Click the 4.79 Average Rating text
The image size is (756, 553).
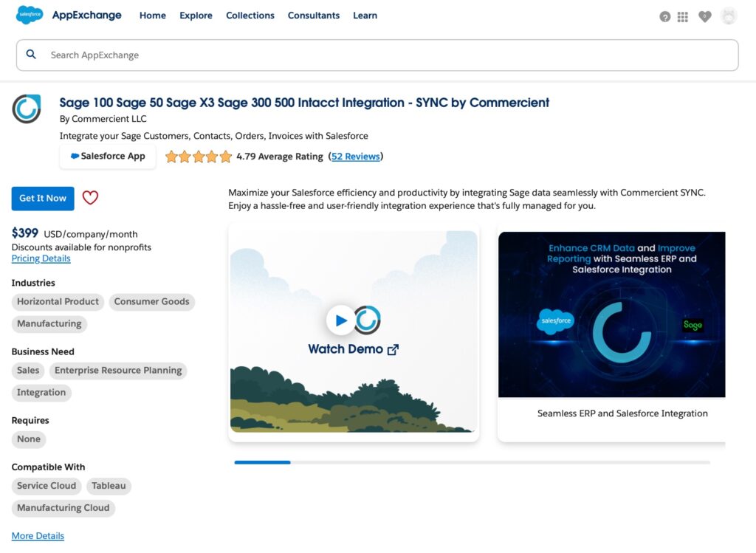280,157
